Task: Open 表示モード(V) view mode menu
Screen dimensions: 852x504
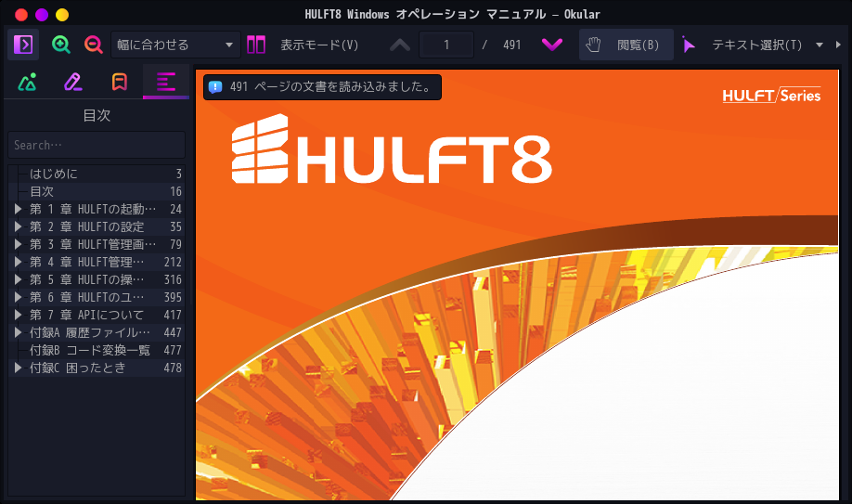Action: (303, 45)
